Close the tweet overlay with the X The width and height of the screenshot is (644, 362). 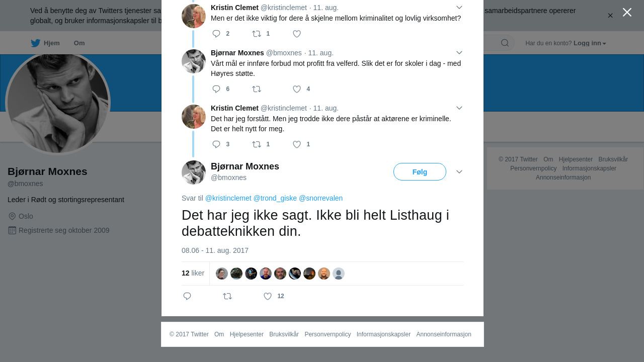pyautogui.click(x=627, y=12)
